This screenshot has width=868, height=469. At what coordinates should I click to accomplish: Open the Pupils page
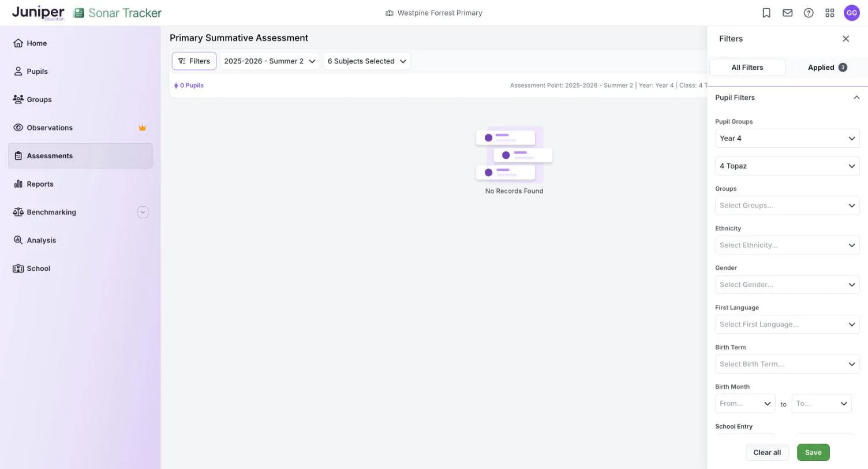[x=80, y=72]
